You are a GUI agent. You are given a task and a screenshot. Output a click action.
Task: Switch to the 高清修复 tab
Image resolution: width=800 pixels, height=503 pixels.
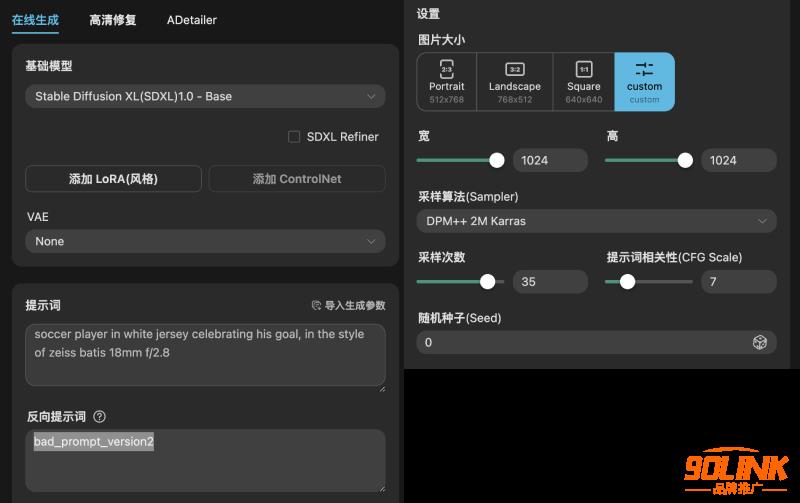click(x=113, y=20)
